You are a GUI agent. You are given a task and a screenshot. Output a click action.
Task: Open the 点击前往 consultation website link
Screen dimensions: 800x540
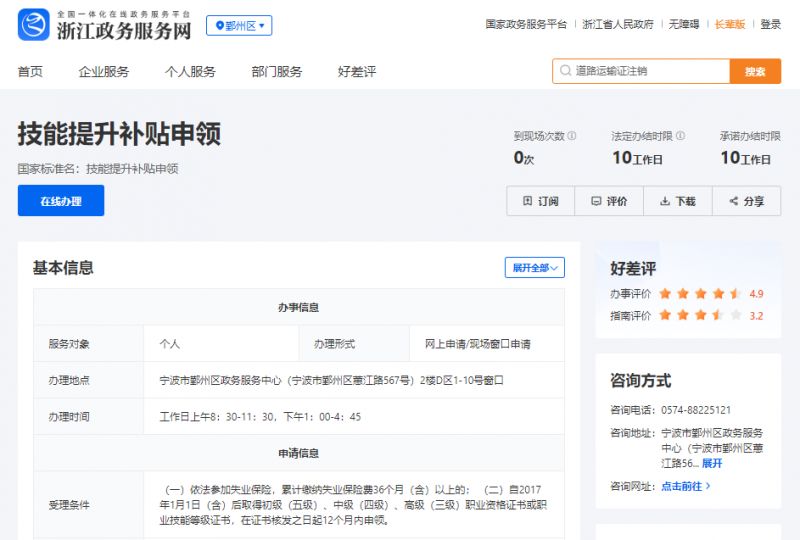(x=686, y=486)
